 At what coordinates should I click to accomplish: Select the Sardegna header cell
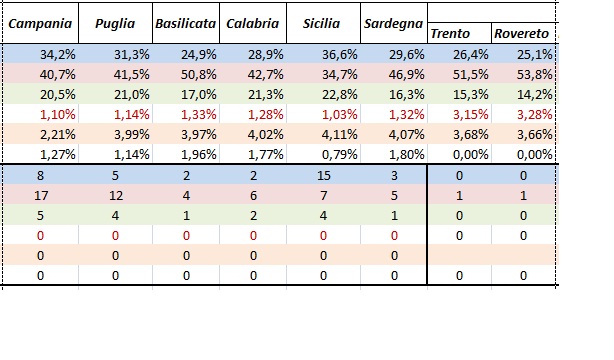pos(394,24)
